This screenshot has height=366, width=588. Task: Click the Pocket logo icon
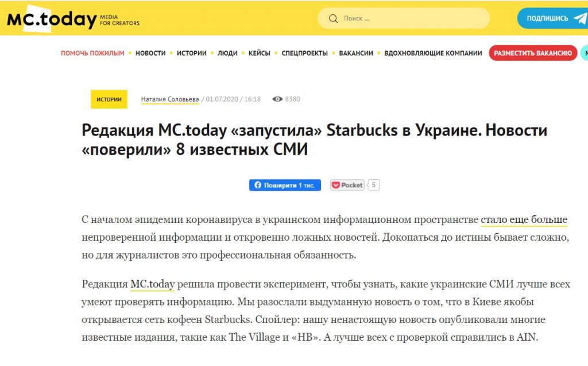335,185
